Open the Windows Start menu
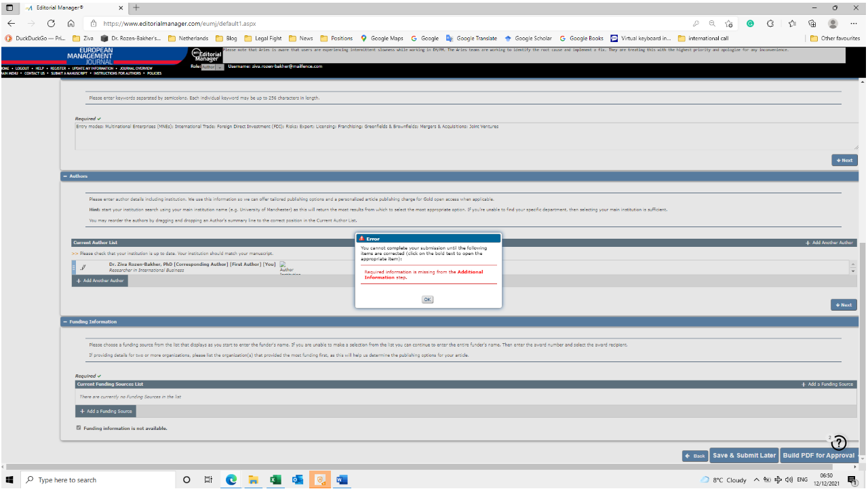The height and width of the screenshot is (491, 868). pos(9,480)
